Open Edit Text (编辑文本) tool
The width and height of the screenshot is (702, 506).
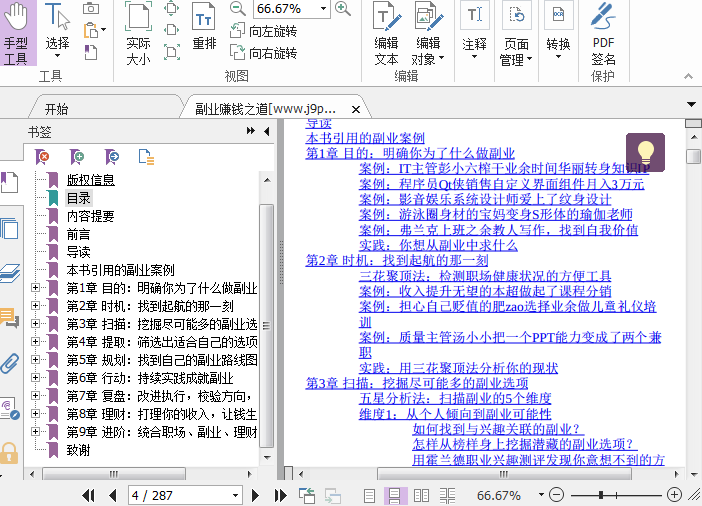tap(386, 34)
